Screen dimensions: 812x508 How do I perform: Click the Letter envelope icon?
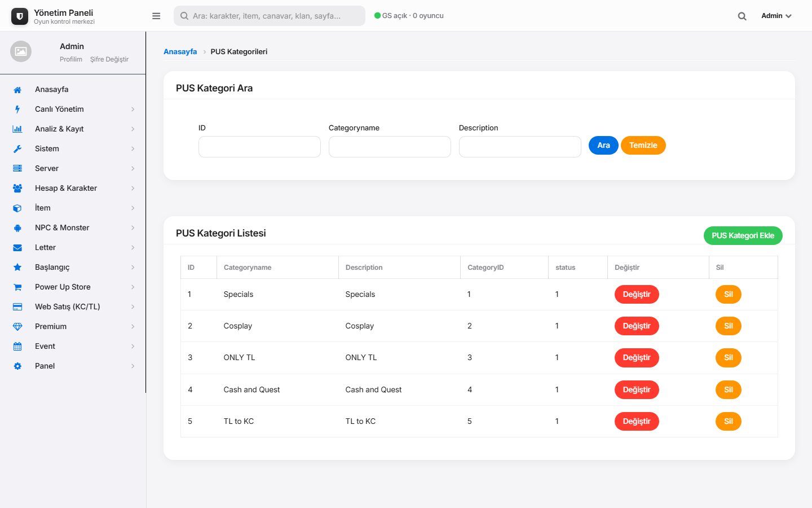coord(17,248)
